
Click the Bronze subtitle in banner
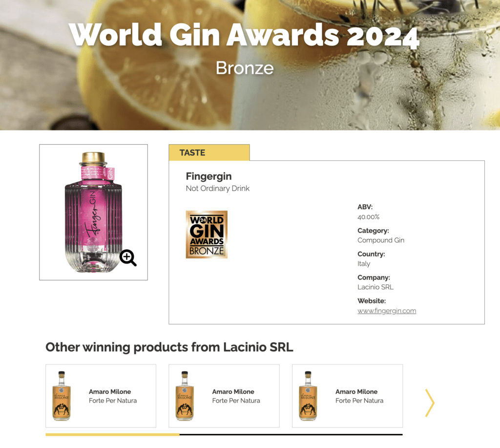click(245, 68)
